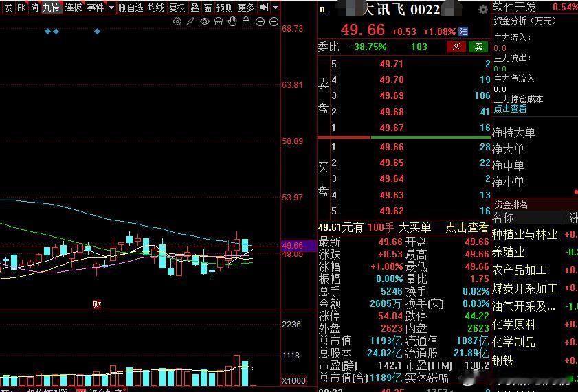
Task: Click first blue diamond event marker
Action: pos(47,32)
